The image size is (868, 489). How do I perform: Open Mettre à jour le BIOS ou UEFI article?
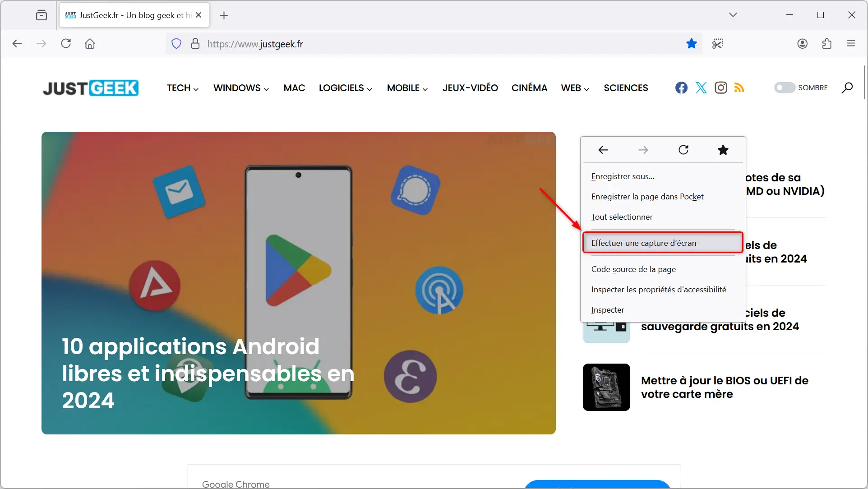coord(725,387)
